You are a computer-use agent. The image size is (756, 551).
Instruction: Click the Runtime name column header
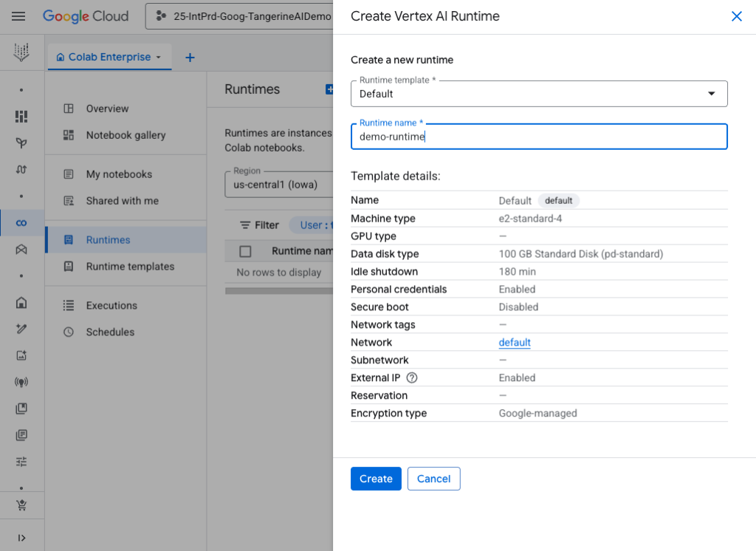302,251
